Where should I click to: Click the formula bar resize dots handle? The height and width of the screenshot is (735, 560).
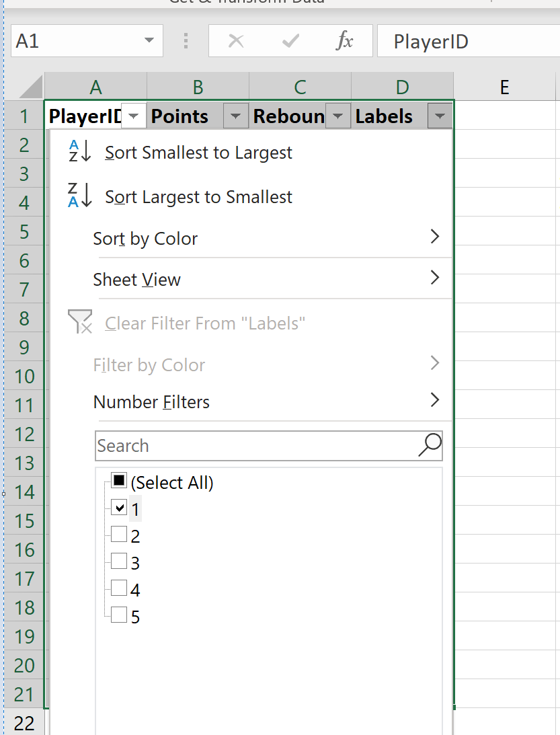click(x=186, y=42)
